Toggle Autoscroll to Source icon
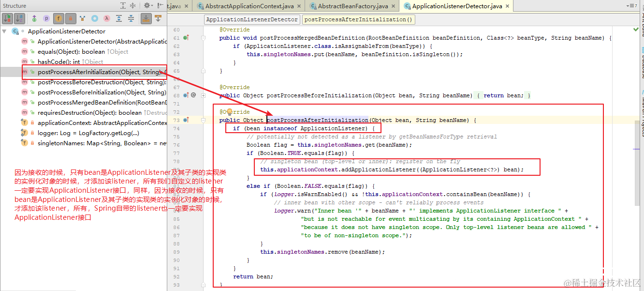The height and width of the screenshot is (291, 644). coord(146,18)
